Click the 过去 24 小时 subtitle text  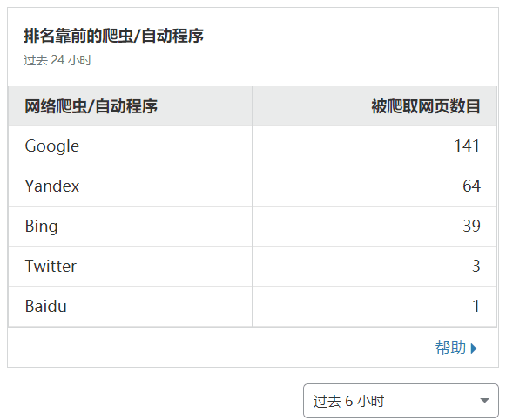coord(57,60)
